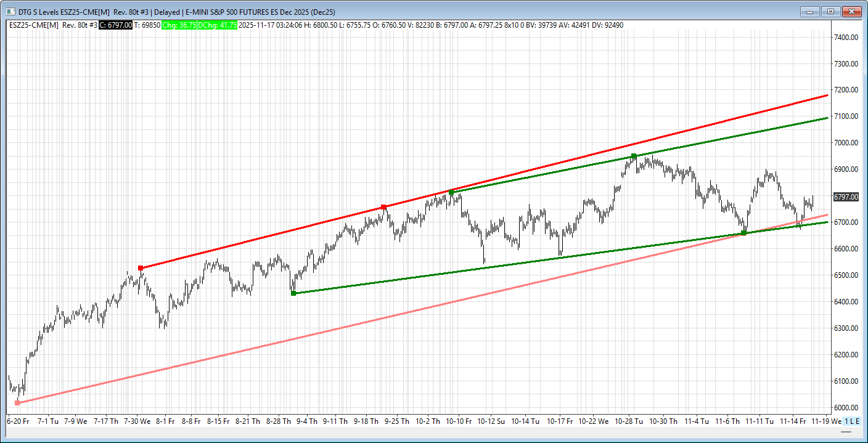Select the green anchor near the 10-10 high
Viewport: 868px width, 443px height.
pos(451,193)
